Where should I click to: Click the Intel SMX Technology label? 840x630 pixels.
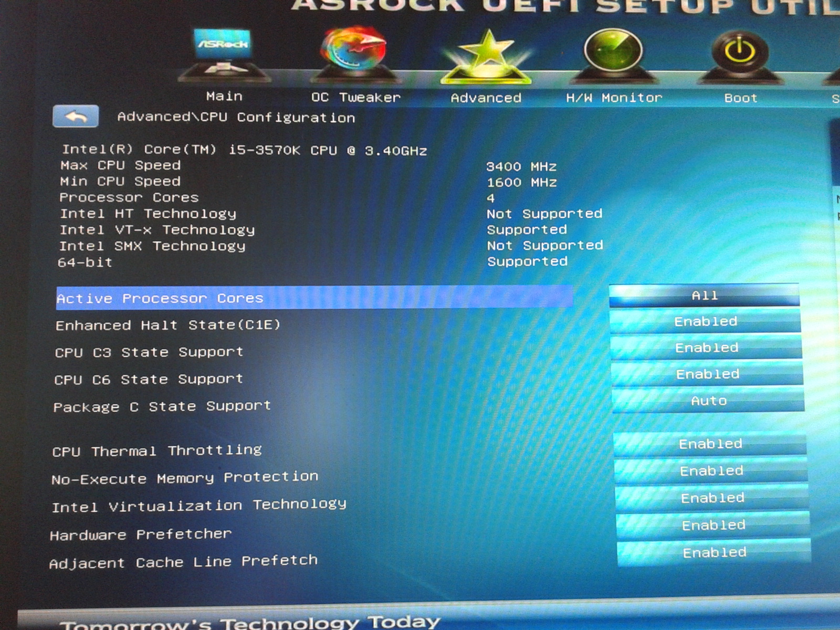point(152,246)
